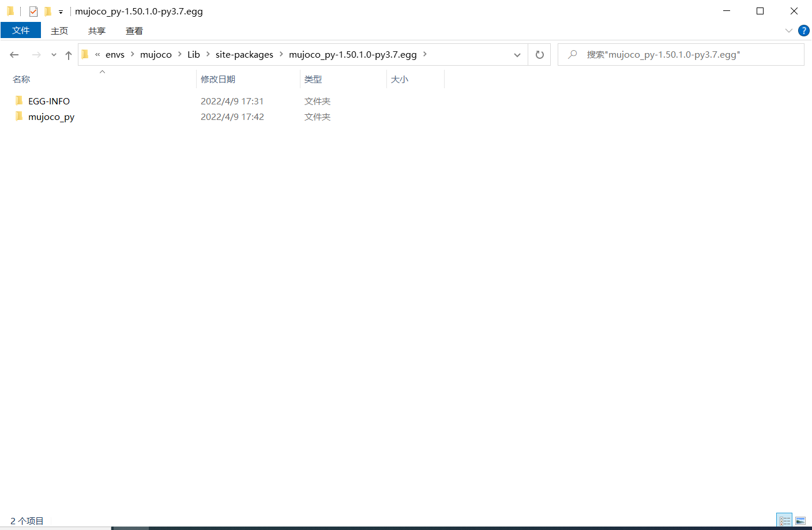Open the address bar history dropdown

(517, 54)
